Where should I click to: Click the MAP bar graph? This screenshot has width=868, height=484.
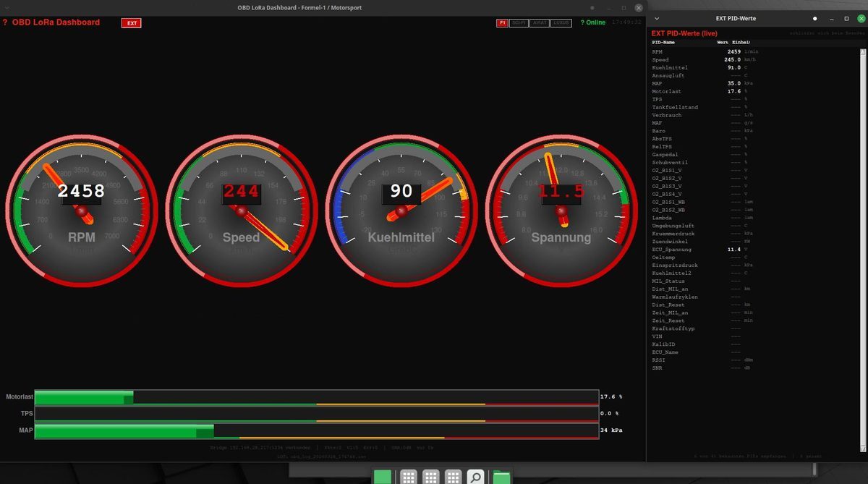[316, 430]
